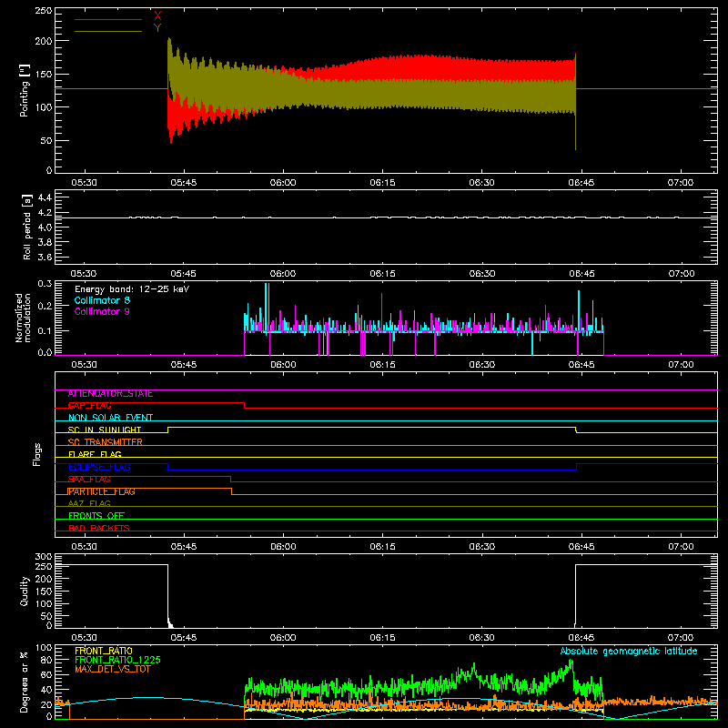Click the 100 tick on Quality axis
Screen dimensions: 728x728
coord(43,603)
